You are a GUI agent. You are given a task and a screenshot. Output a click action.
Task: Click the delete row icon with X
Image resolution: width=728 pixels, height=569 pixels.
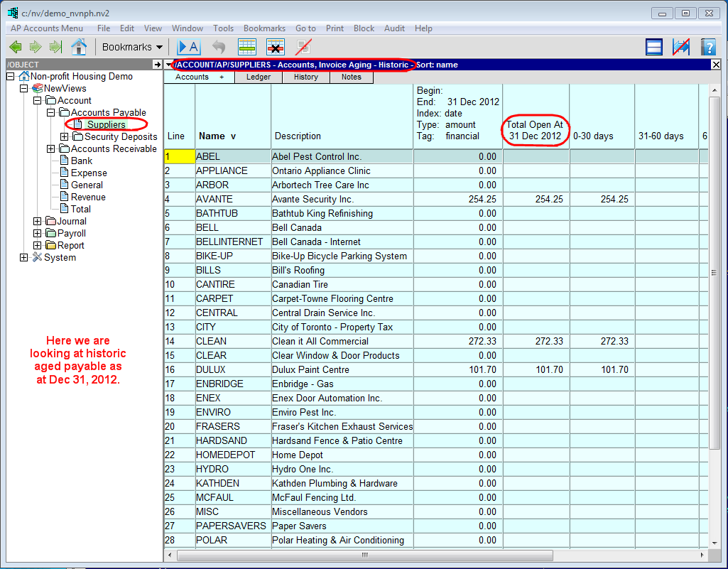point(276,47)
